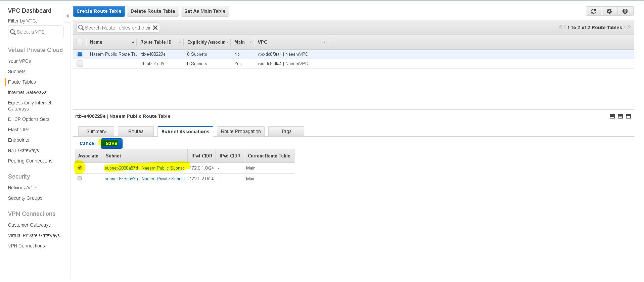Image resolution: width=644 pixels, height=282 pixels.
Task: Open the Route Propagation tab
Action: [241, 131]
